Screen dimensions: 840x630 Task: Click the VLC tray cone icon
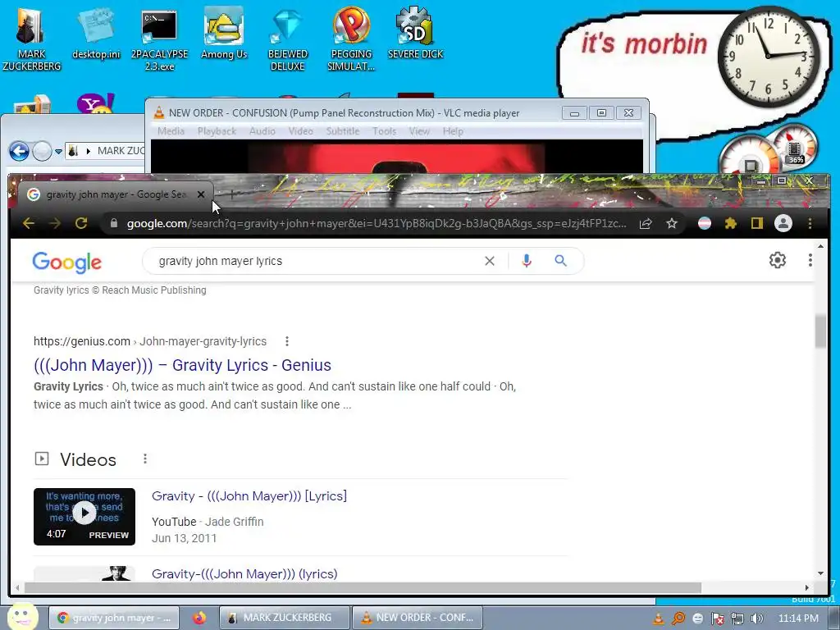(x=658, y=619)
